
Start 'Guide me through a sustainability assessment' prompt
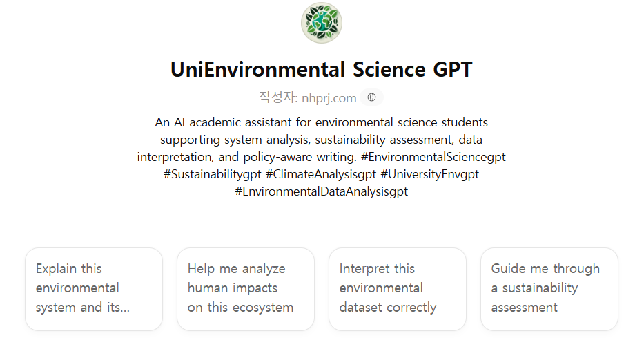pos(549,288)
